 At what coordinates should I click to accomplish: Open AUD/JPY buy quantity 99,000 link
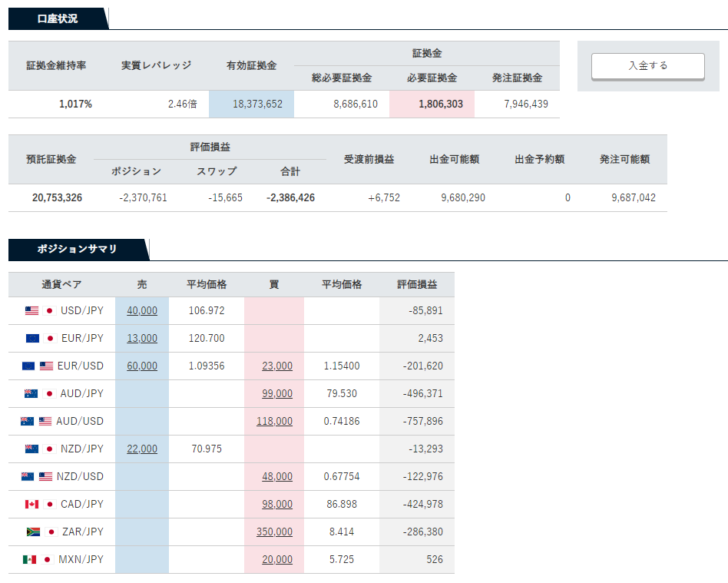coord(277,393)
